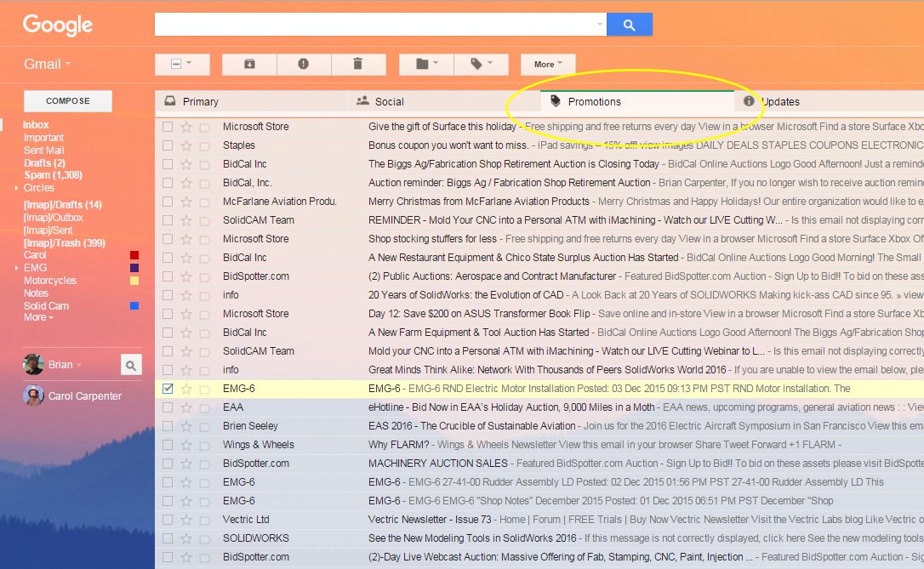Star the selected EMG-6 RND email
The width and height of the screenshot is (924, 569).
click(x=186, y=389)
